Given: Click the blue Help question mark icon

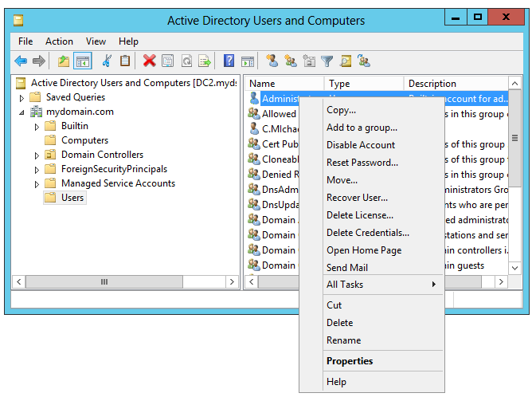Looking at the screenshot, I should tap(229, 61).
